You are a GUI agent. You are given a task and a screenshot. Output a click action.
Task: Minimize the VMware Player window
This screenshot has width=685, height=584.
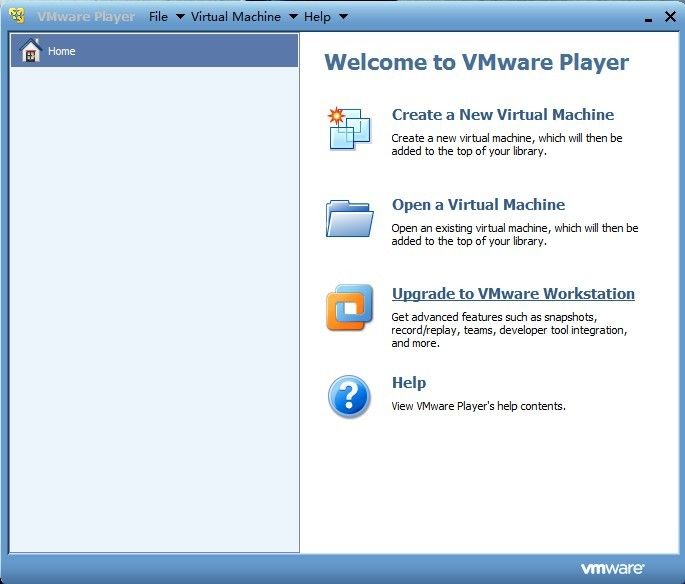click(648, 18)
